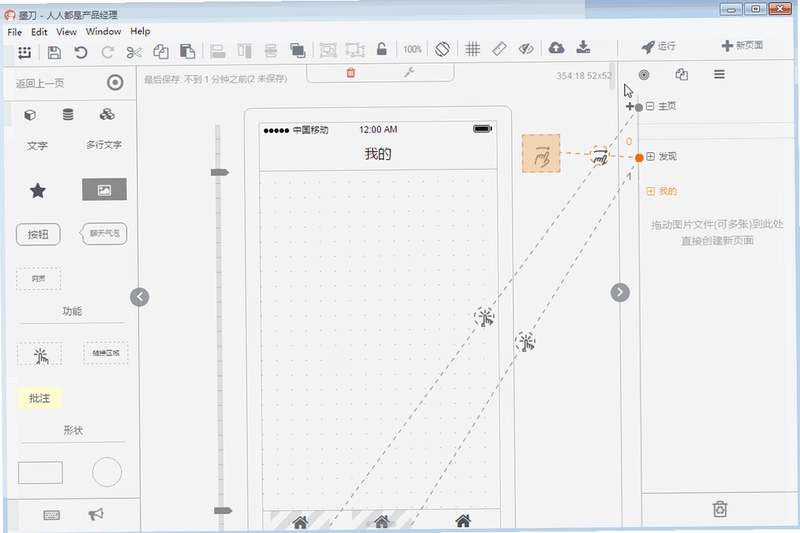Select the rectangle shape widget
The image size is (800, 533).
40,473
